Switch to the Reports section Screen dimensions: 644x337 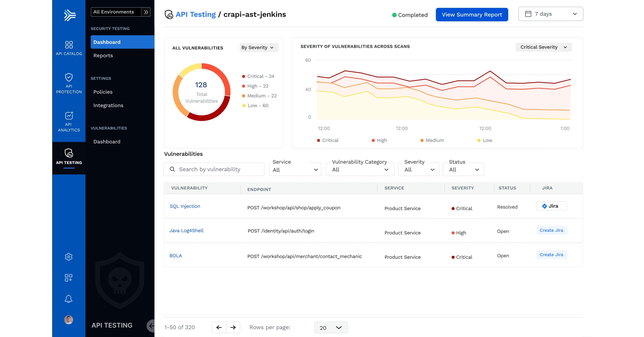pyautogui.click(x=103, y=56)
